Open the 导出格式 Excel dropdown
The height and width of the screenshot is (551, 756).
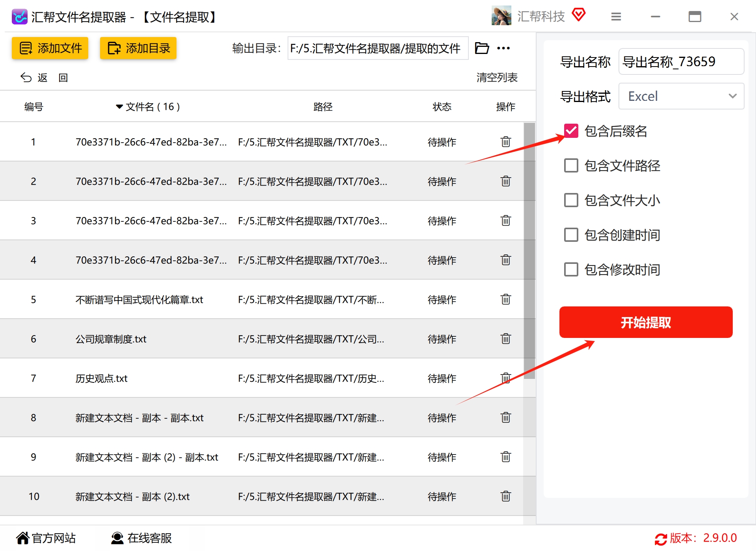coord(681,96)
